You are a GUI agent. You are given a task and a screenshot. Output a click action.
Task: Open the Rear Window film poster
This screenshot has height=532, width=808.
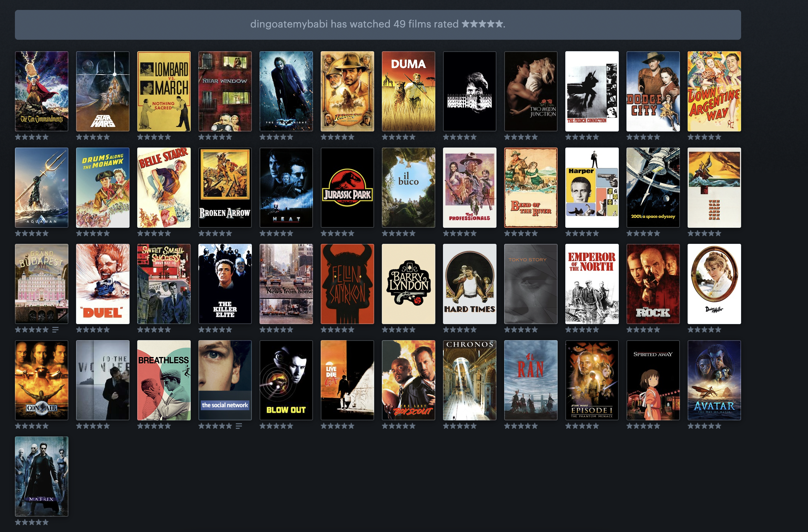pyautogui.click(x=225, y=91)
